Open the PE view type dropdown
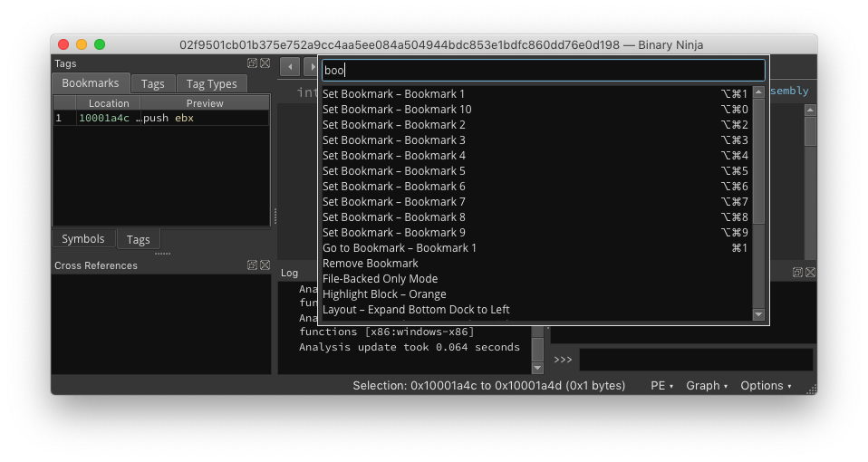868x462 pixels. click(661, 386)
